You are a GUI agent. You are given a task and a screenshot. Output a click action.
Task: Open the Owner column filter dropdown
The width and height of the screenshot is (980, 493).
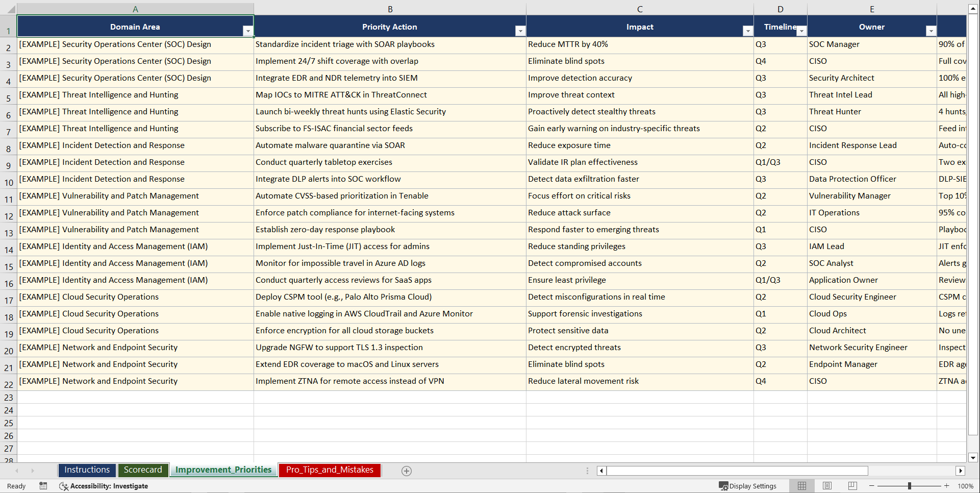coord(931,31)
